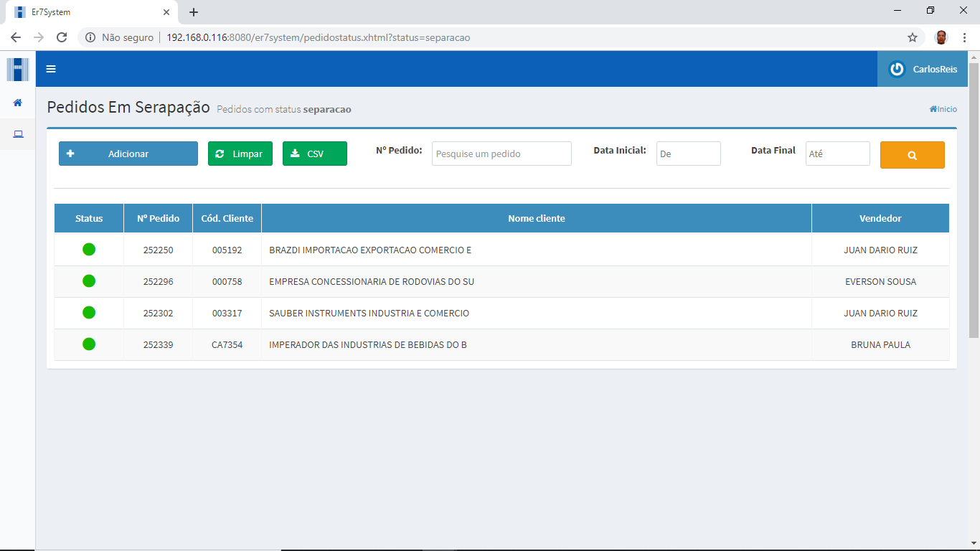Click the green status dot for order 252339
Screen dimensions: 980x551
(89, 344)
